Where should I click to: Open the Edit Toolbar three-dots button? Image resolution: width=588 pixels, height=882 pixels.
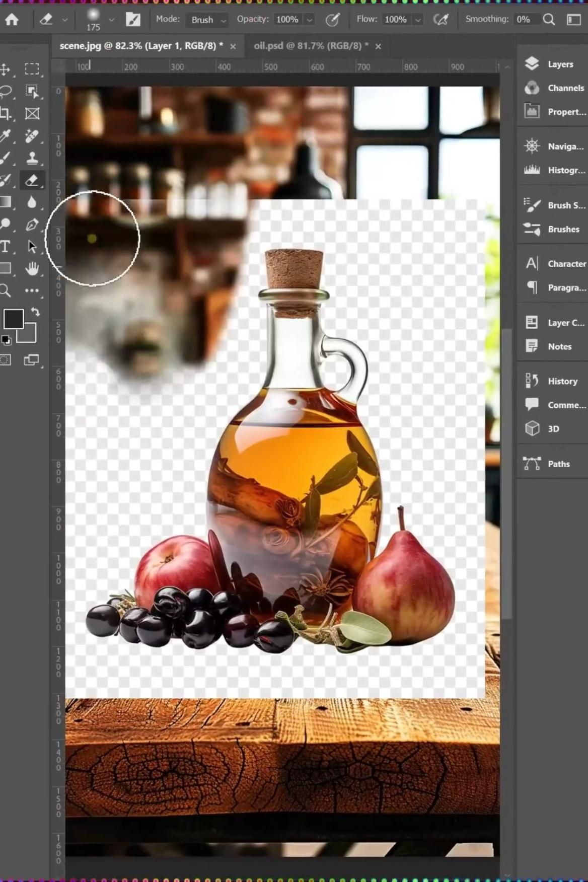point(32,290)
